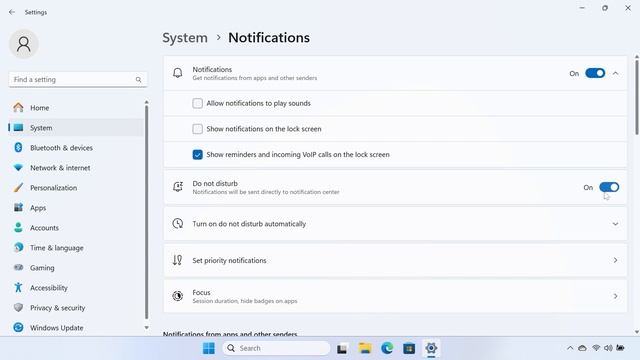The height and width of the screenshot is (360, 640).
Task: Click the Focus target icon
Action: [x=178, y=296]
